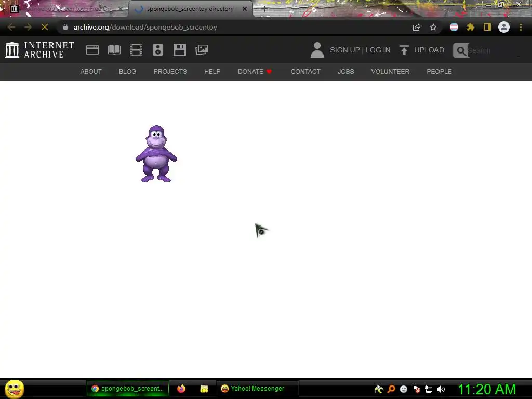Image resolution: width=532 pixels, height=399 pixels.
Task: Click the striped flag extension icon
Action: coord(454,27)
